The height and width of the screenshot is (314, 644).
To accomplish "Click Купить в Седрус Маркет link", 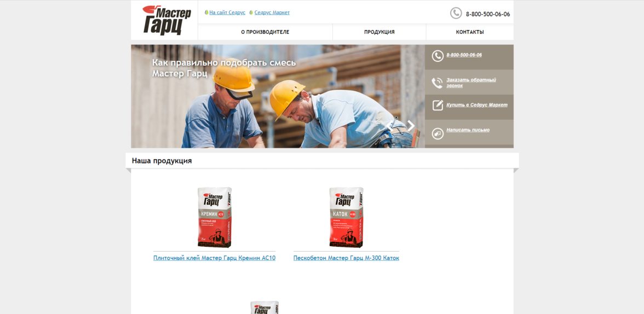I will [x=477, y=105].
